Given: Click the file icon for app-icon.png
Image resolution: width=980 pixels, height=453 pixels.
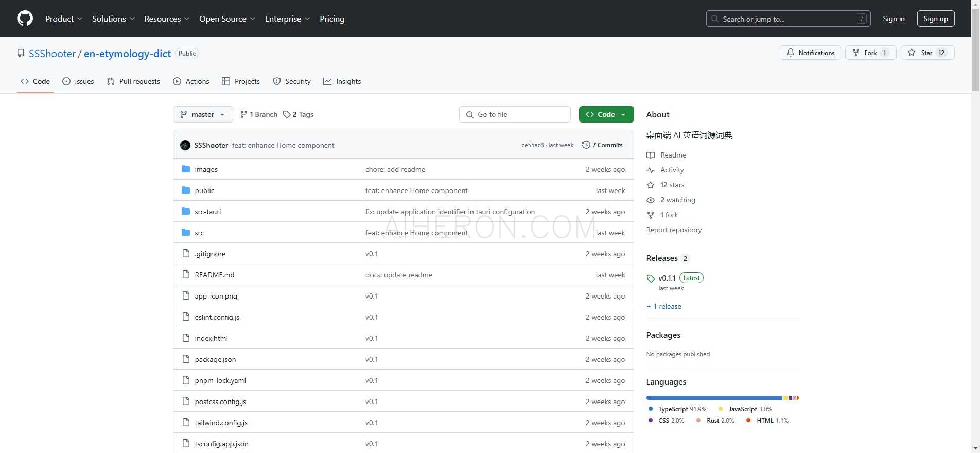Looking at the screenshot, I should pos(186,296).
